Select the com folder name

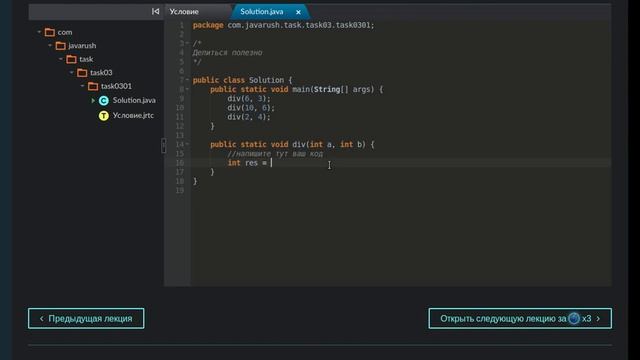click(65, 32)
